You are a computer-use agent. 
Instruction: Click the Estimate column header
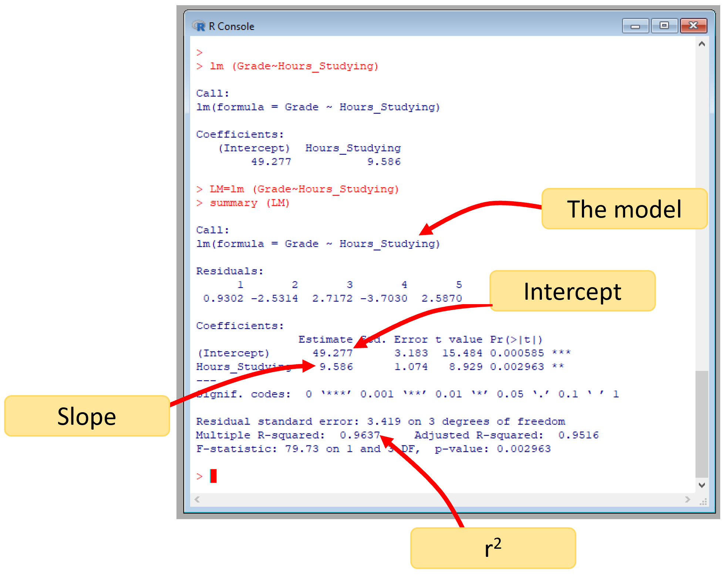326,340
